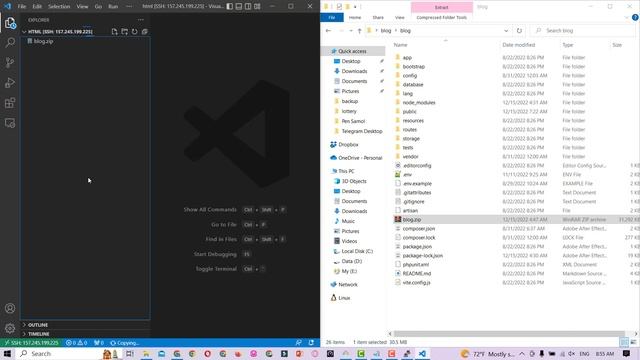
Task: Click SSH remote indicator in status bar
Action: point(32,343)
